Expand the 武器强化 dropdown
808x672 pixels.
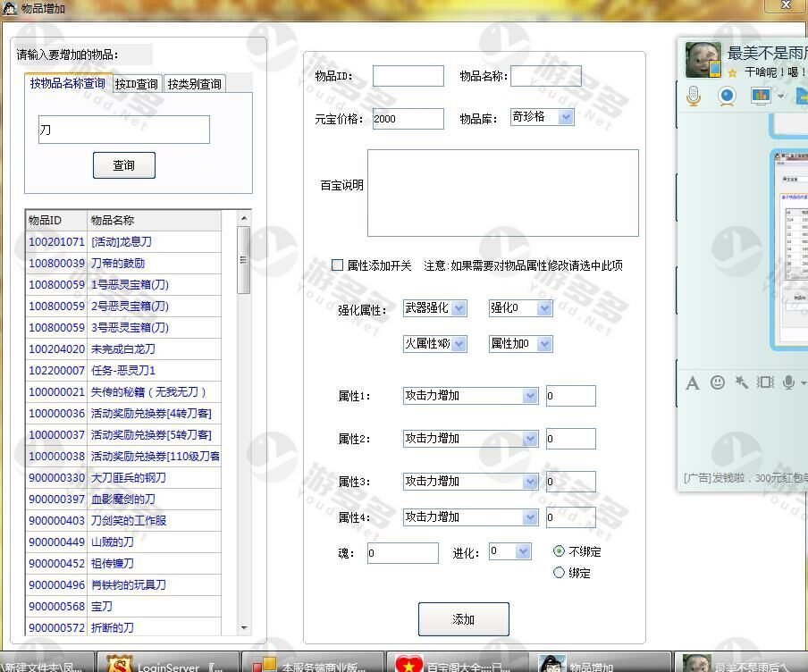435,308
